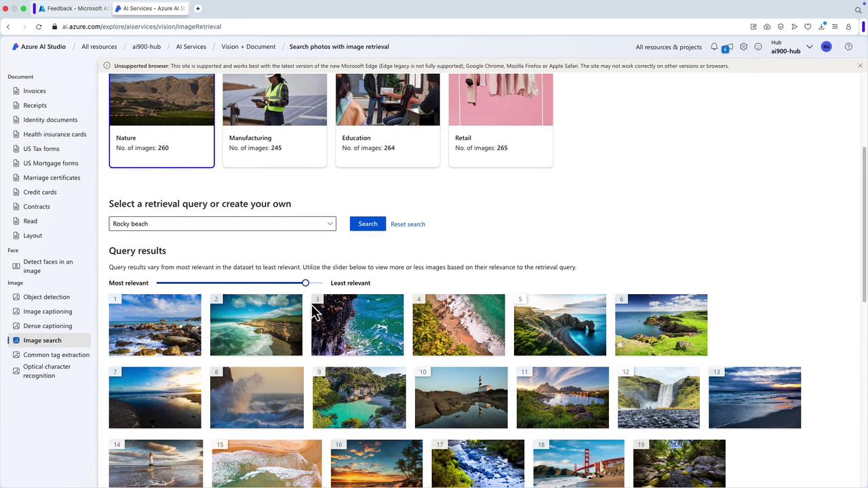Pick the Retail image set card
This screenshot has width=868, height=488.
point(500,120)
